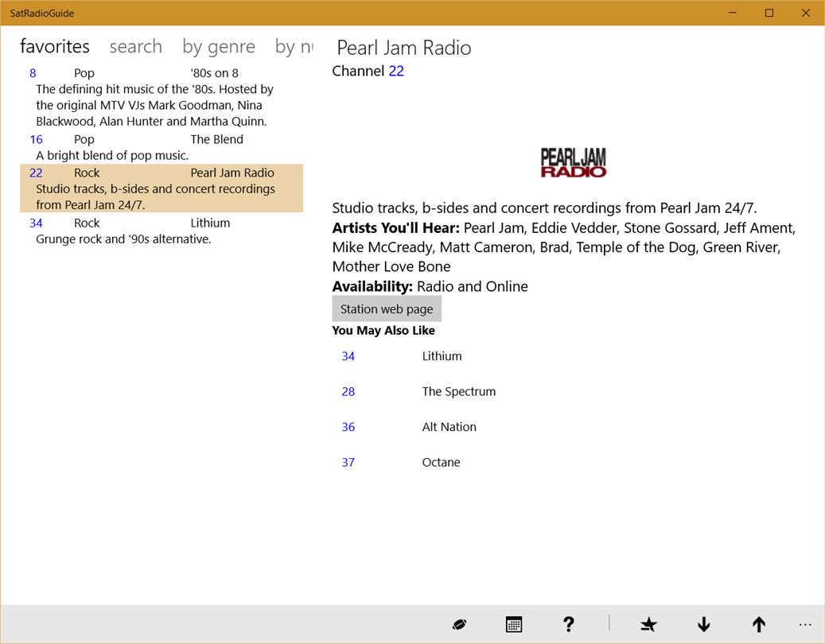The height and width of the screenshot is (644, 825).
Task: Click channel number 34 in favorites list
Action: (36, 223)
